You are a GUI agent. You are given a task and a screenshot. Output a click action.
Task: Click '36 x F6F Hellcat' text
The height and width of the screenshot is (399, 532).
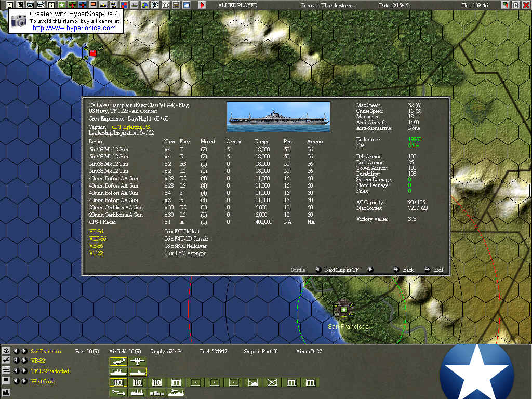[x=182, y=231]
